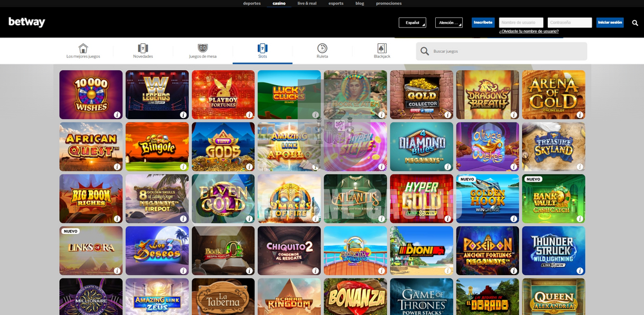Select casino in top menu
Image resolution: width=644 pixels, height=315 pixels.
point(279,3)
